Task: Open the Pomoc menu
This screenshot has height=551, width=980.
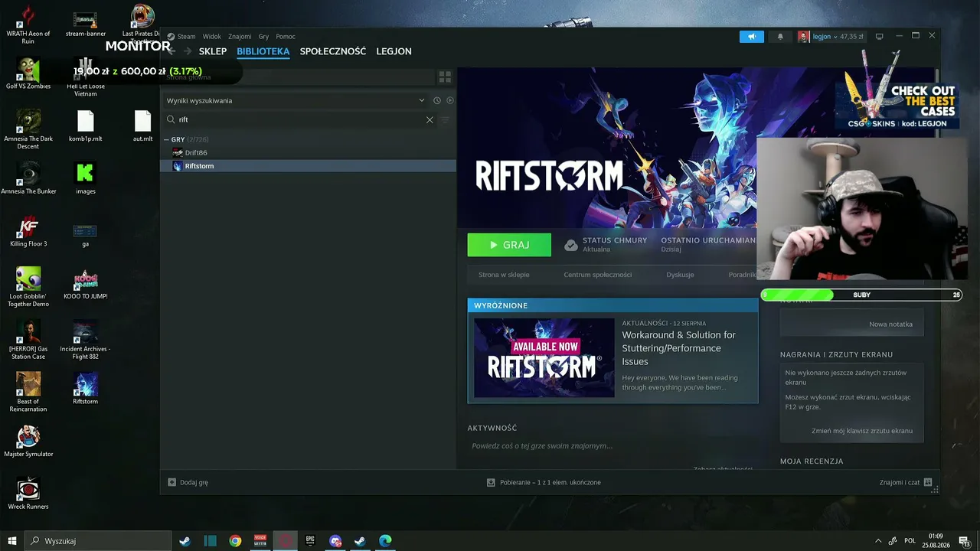Action: pyautogui.click(x=286, y=37)
